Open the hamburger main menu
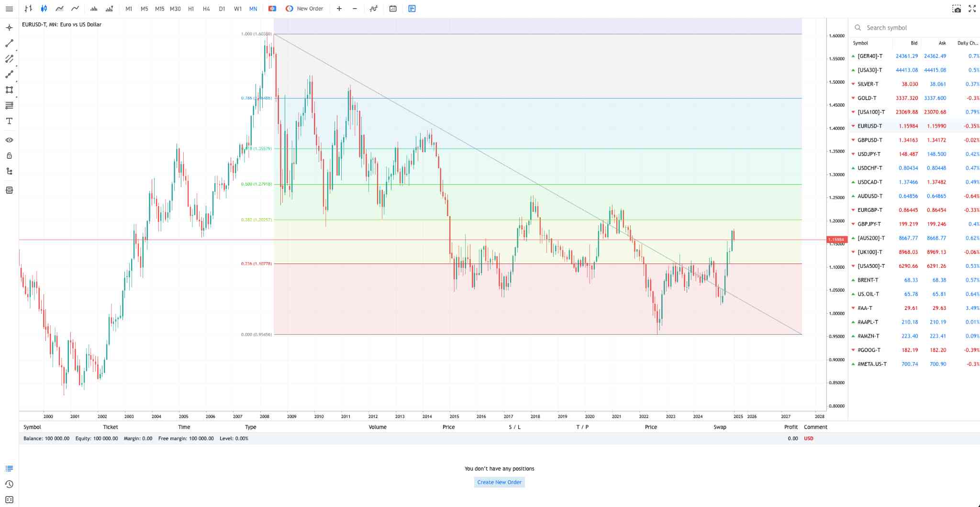The image size is (980, 507). (9, 9)
